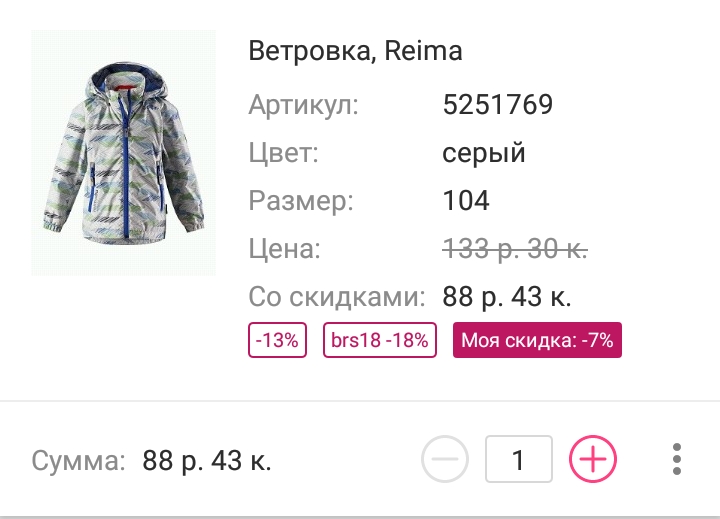Click the color value серый
Viewport: 720px width, 519px height.
click(483, 153)
